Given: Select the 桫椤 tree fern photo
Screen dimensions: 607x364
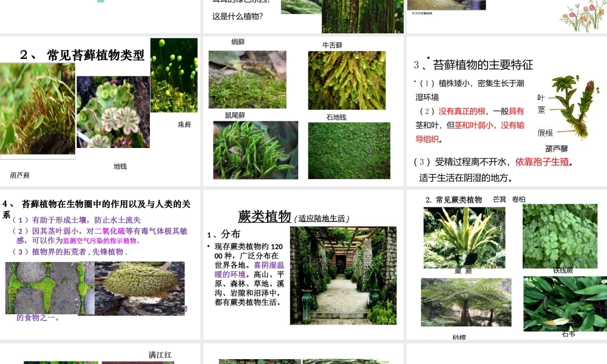Looking at the screenshot, I should (466, 302).
